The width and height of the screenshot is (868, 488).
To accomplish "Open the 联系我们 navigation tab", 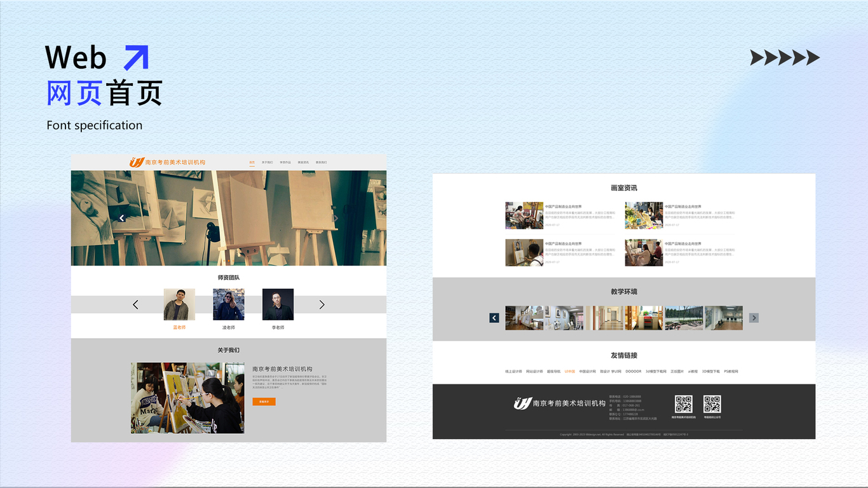I will 321,162.
